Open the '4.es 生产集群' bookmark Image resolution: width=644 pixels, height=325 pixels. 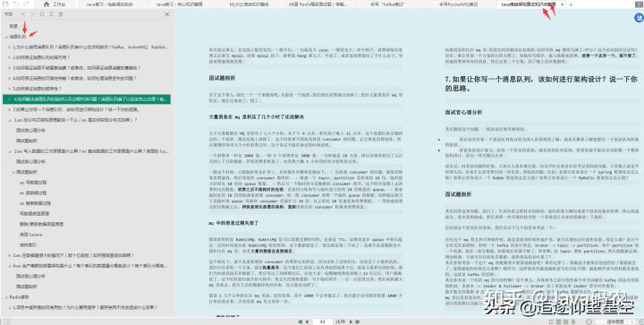tap(90, 266)
